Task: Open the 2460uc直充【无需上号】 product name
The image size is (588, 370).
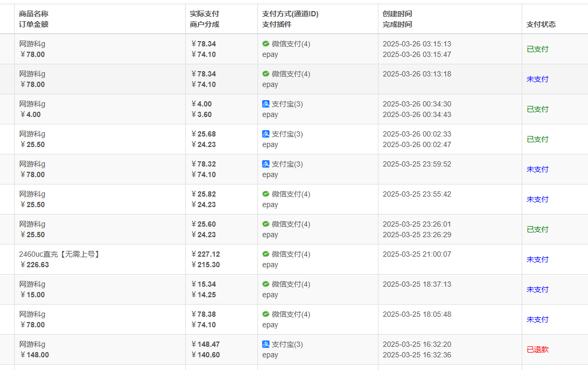Action: 59,255
